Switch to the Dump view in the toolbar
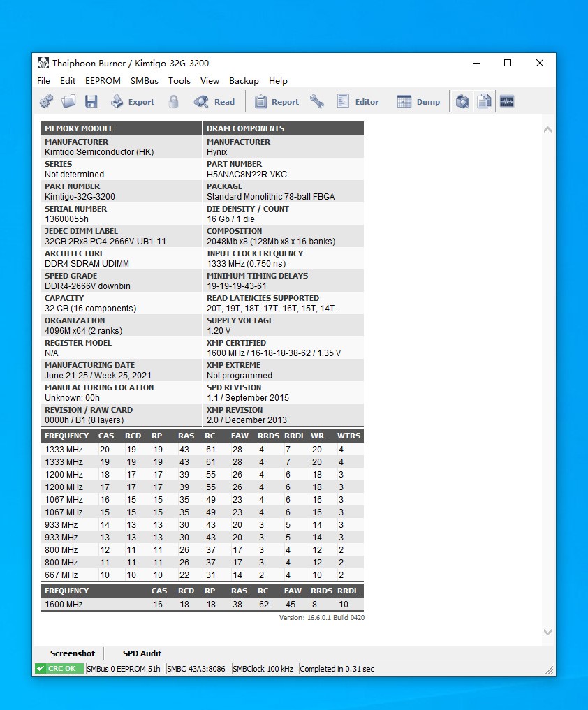Viewport: 588px width, 710px height. pos(418,102)
